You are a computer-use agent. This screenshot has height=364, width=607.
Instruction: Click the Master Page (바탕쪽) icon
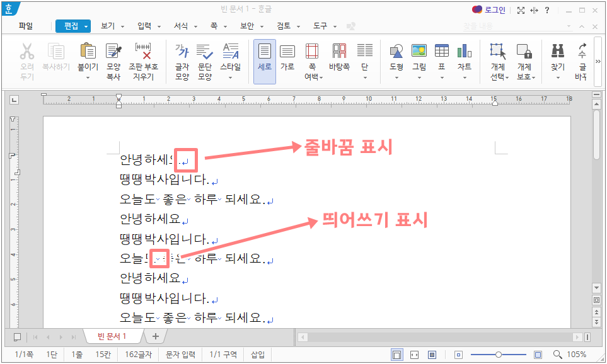(x=339, y=52)
